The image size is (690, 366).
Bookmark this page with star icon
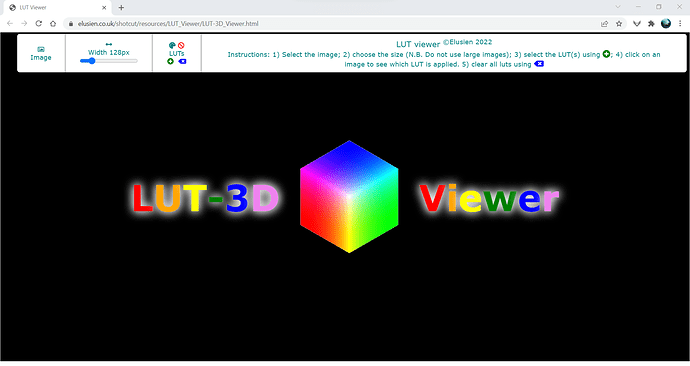619,24
